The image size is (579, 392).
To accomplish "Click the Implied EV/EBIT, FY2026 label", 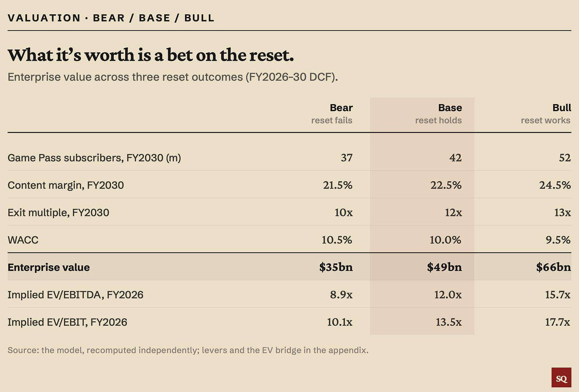I will coord(67,322).
